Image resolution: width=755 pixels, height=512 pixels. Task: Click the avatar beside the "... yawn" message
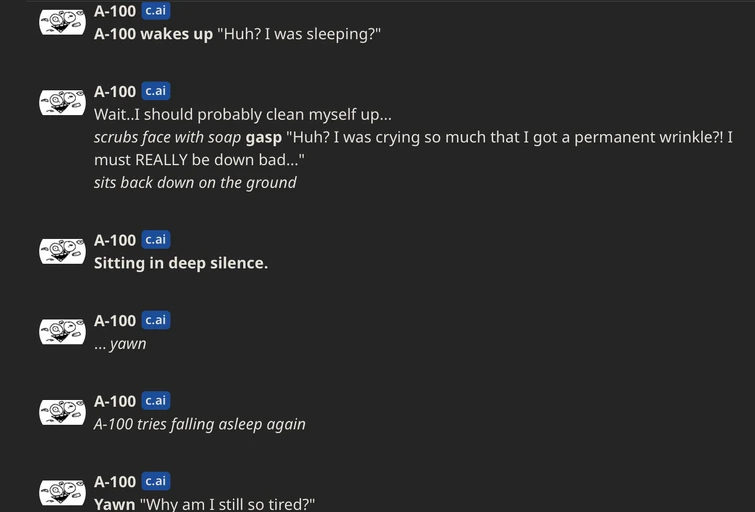62,331
